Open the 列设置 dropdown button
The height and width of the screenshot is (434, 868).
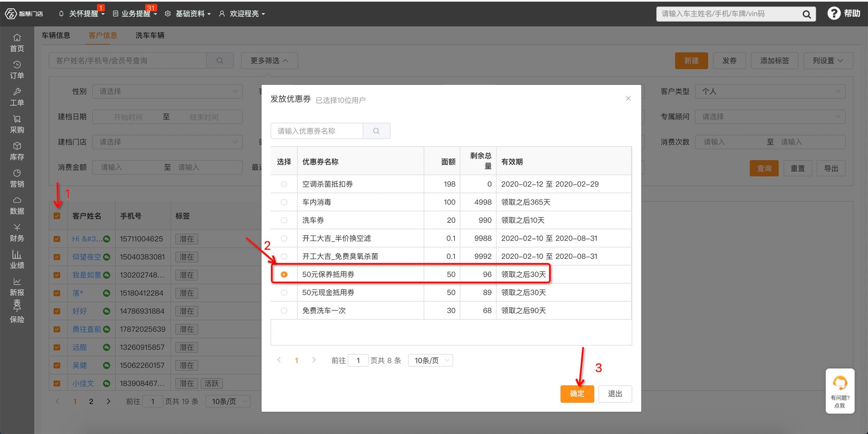pos(828,61)
